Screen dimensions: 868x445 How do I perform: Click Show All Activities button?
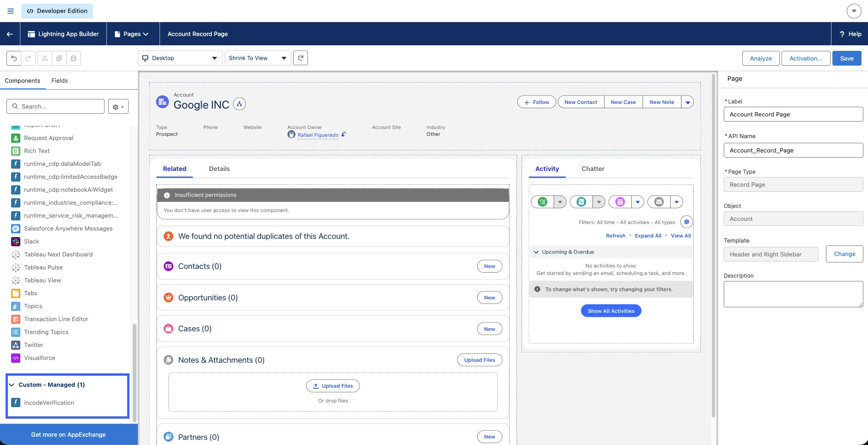pyautogui.click(x=611, y=311)
